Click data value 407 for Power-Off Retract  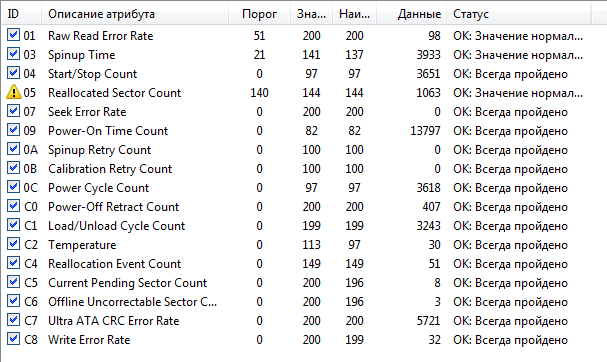pyautogui.click(x=431, y=207)
